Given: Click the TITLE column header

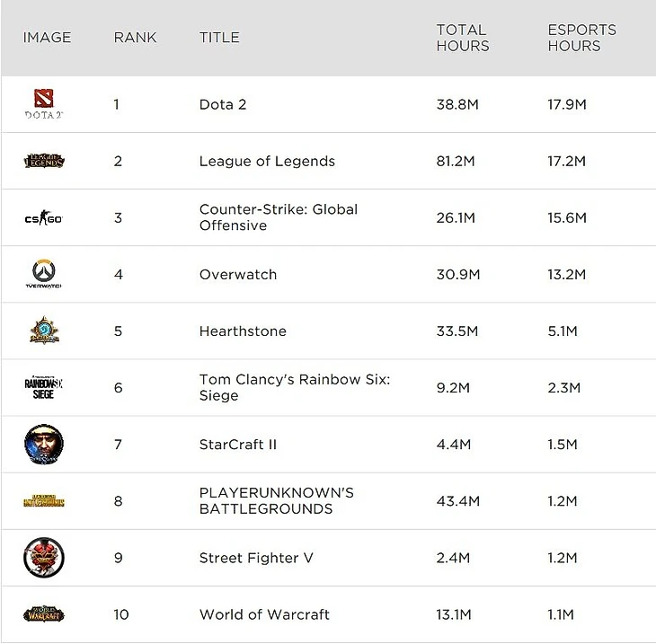Looking at the screenshot, I should [219, 38].
